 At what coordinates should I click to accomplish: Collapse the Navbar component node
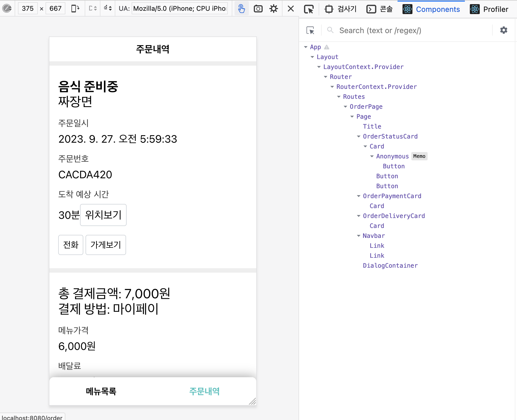click(x=358, y=236)
